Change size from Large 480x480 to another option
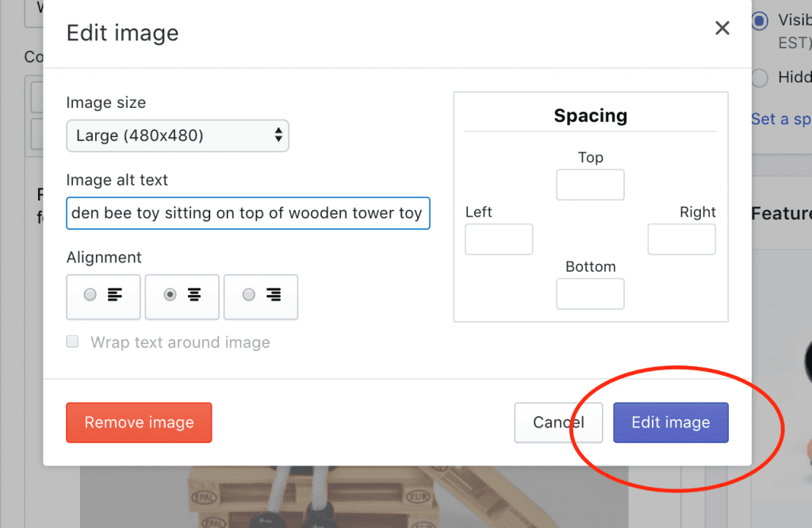 coord(177,136)
